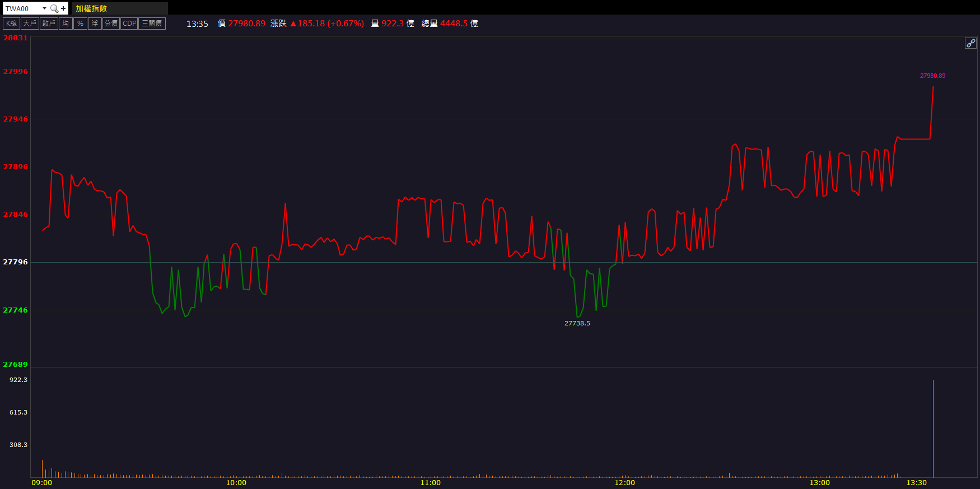This screenshot has height=489, width=980.
Task: Select the 散戶 retail trader button
Action: coord(49,24)
